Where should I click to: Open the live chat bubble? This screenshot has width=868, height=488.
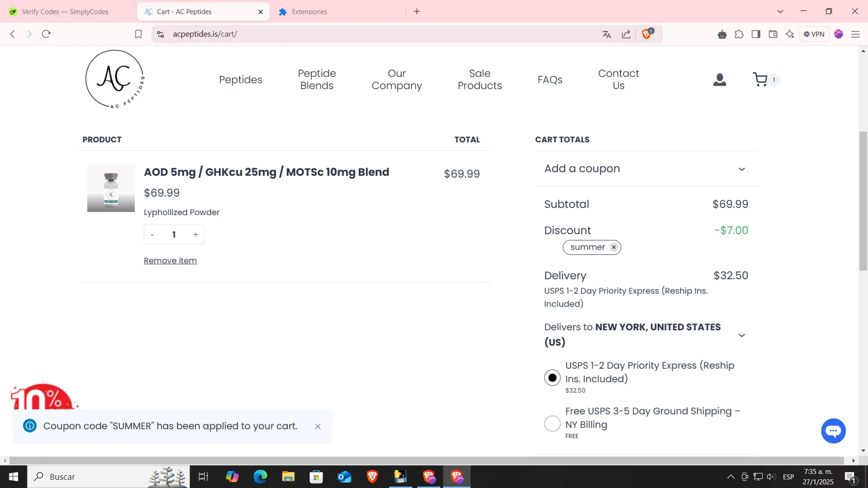tap(833, 431)
